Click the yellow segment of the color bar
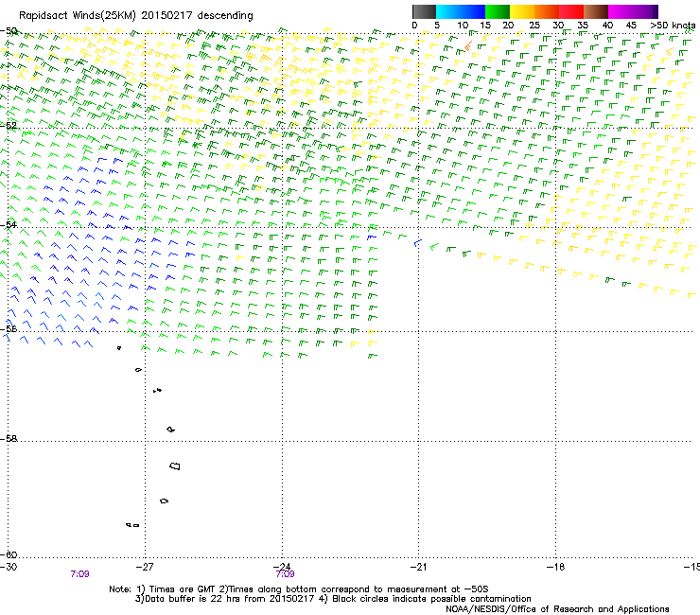 [x=522, y=11]
